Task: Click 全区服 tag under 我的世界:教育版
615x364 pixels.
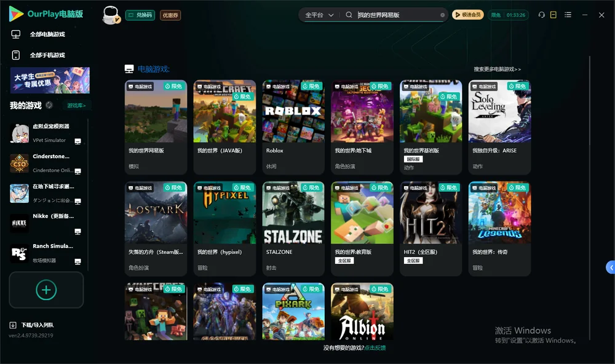Action: click(x=344, y=261)
